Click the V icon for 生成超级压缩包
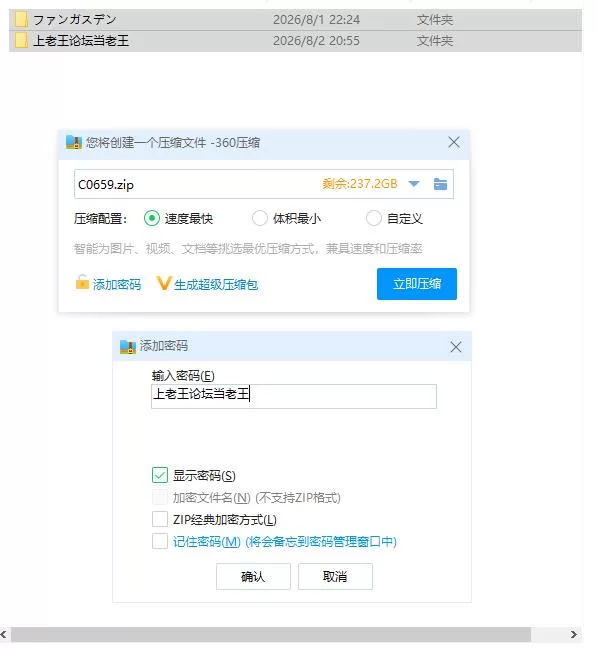This screenshot has height=649, width=598. click(163, 284)
